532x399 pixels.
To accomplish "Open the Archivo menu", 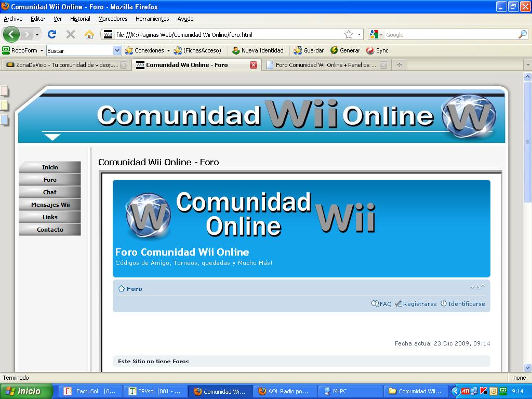I will (x=13, y=19).
